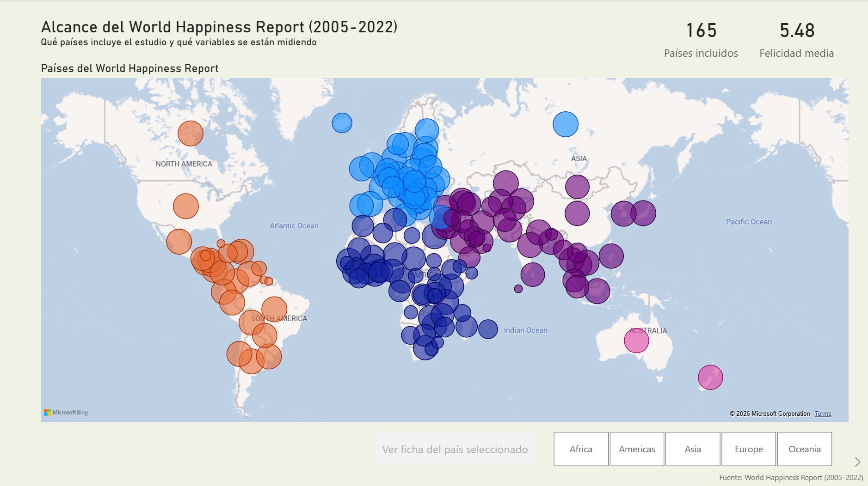868x486 pixels.
Task: Open the map Terms link
Action: 823,413
